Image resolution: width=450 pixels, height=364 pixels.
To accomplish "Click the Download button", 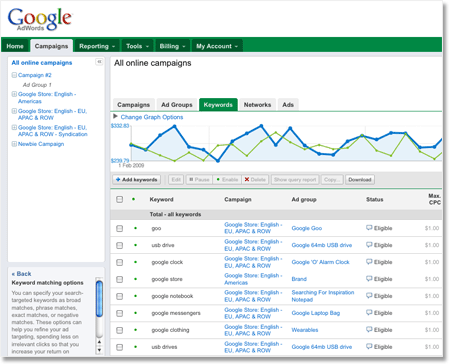I will tap(360, 180).
